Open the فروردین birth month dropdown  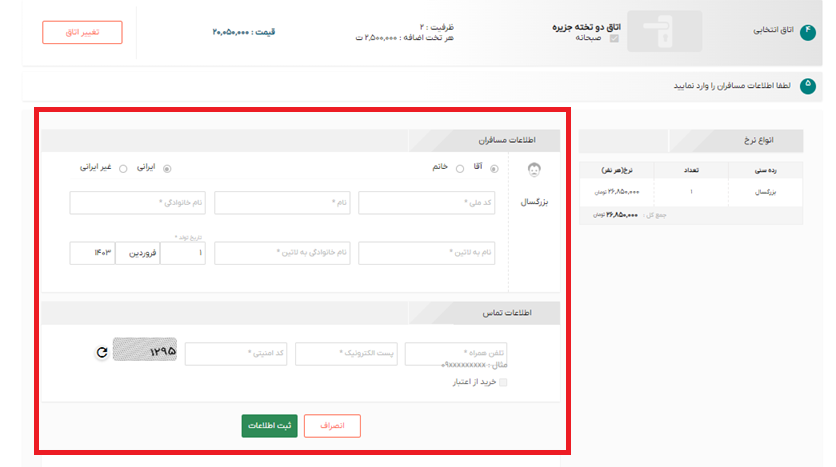tap(138, 253)
